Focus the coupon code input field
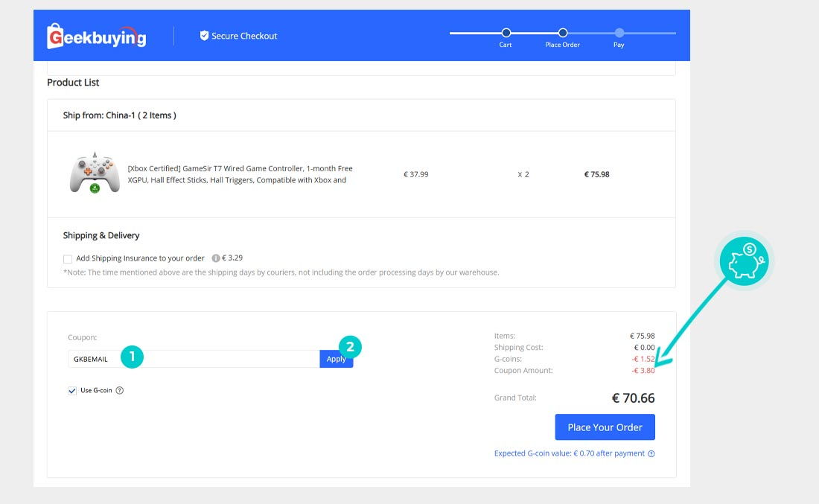The height and width of the screenshot is (504, 819). tap(194, 359)
